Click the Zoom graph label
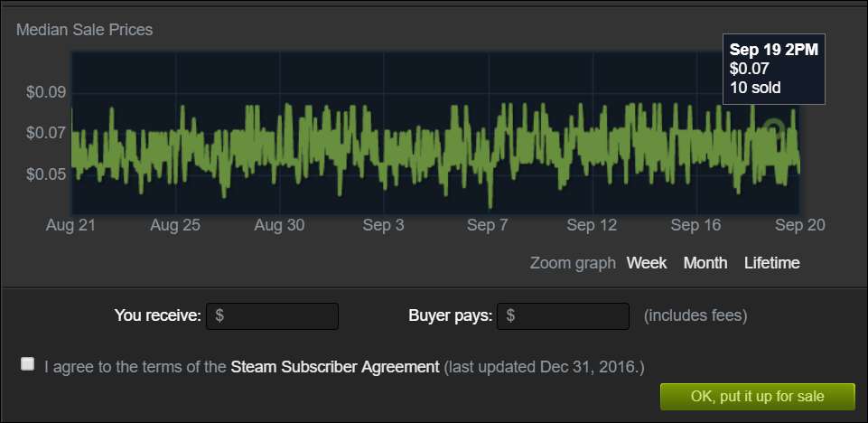 point(573,263)
